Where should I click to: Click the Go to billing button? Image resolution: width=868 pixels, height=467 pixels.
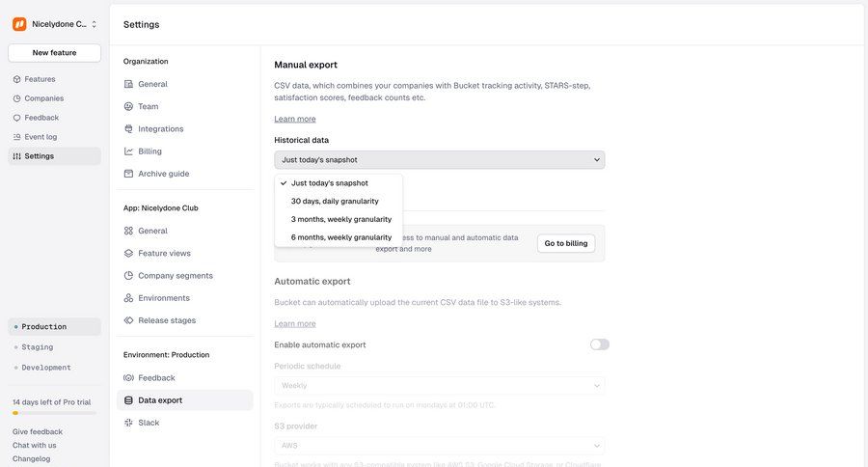pyautogui.click(x=565, y=243)
